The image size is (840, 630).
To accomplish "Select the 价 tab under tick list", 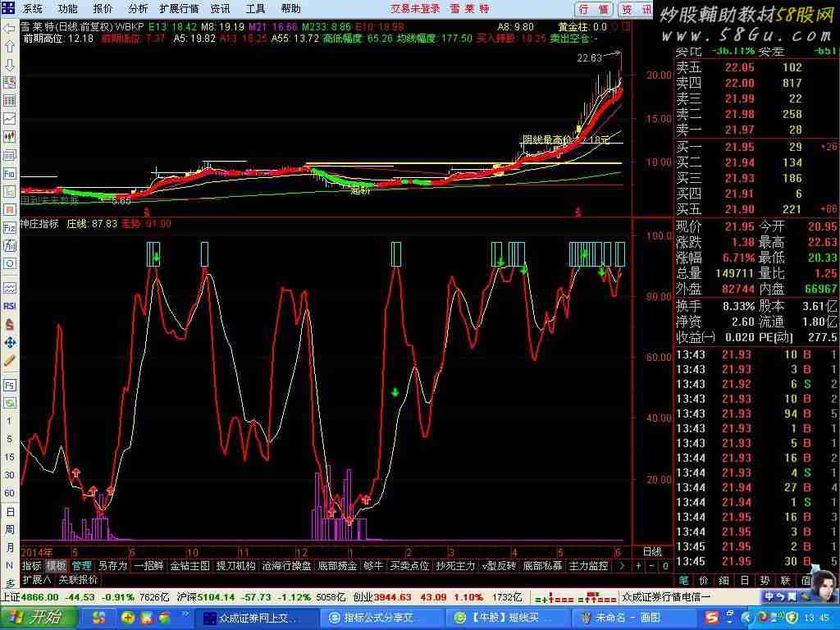I will pos(704,580).
